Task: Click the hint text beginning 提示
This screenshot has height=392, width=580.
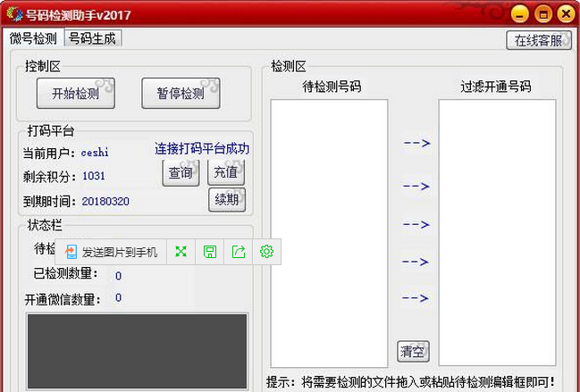Action: (x=410, y=381)
